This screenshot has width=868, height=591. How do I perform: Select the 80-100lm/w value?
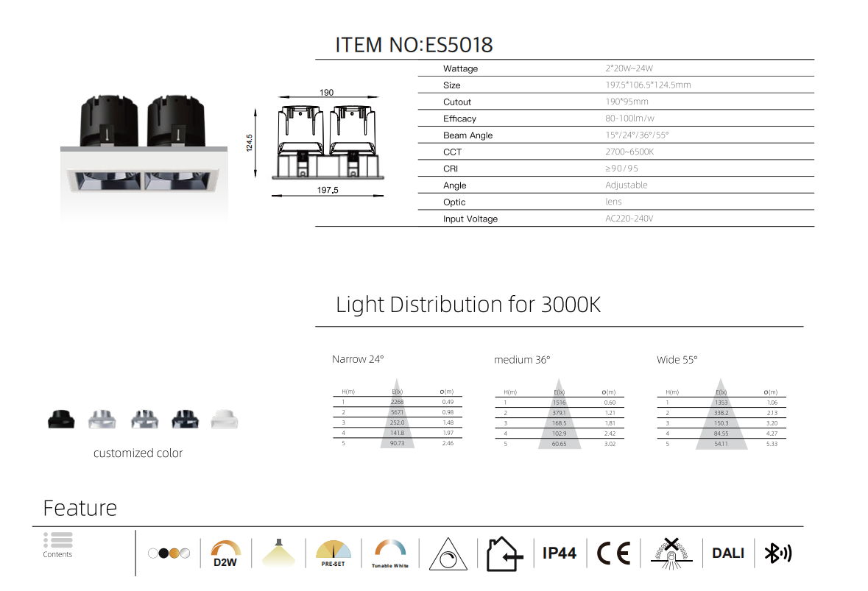click(629, 118)
